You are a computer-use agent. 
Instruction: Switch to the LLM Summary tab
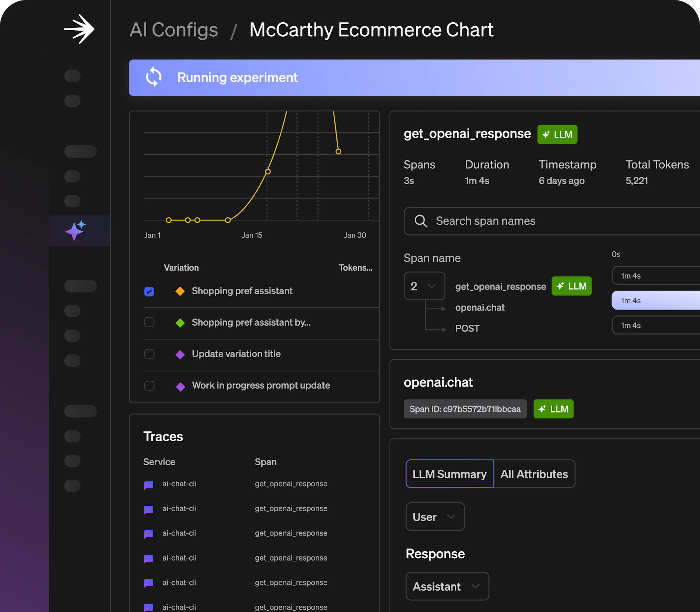[x=450, y=474]
